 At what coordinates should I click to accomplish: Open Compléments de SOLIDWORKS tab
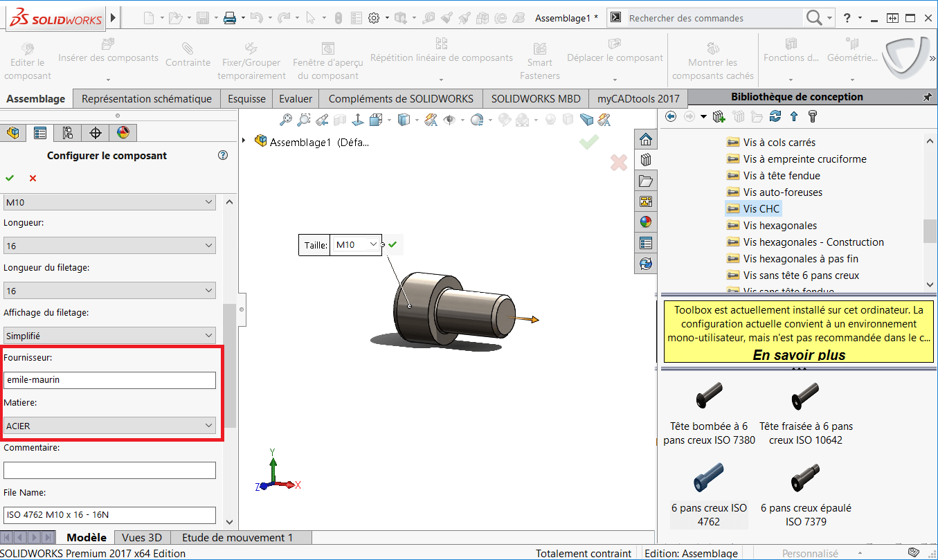tap(401, 98)
